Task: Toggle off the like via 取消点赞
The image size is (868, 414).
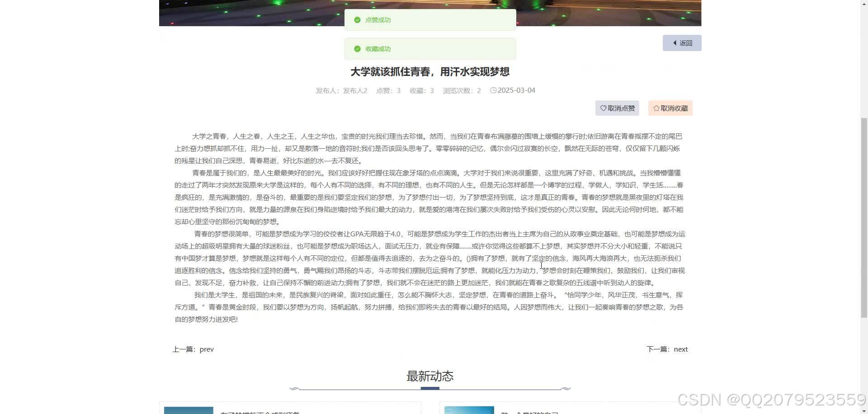Action: point(617,108)
